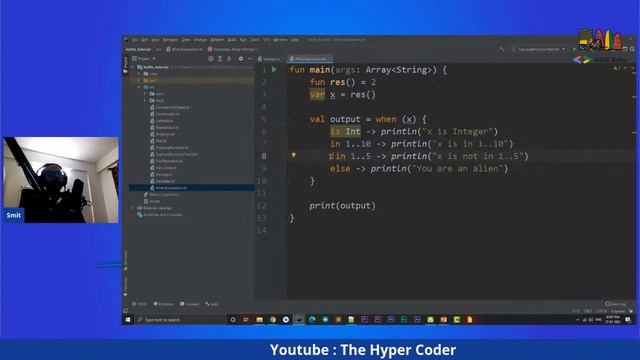Open the Run menu
The height and width of the screenshot is (360, 640).
pyautogui.click(x=243, y=40)
